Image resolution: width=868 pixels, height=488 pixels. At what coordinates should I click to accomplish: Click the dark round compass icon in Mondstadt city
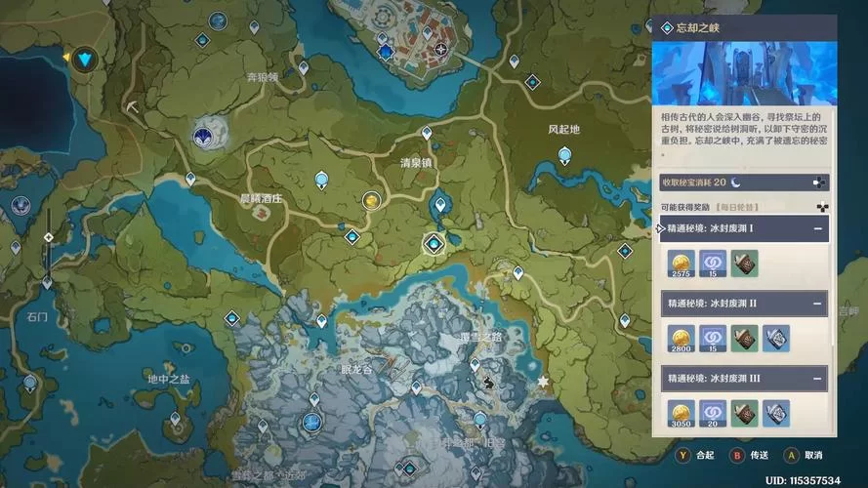tap(440, 50)
